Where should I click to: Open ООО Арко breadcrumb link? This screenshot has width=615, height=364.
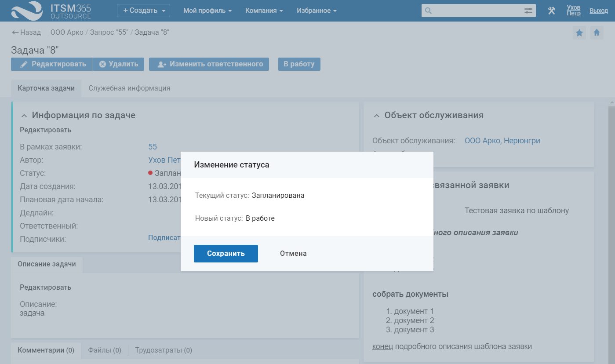coord(67,33)
